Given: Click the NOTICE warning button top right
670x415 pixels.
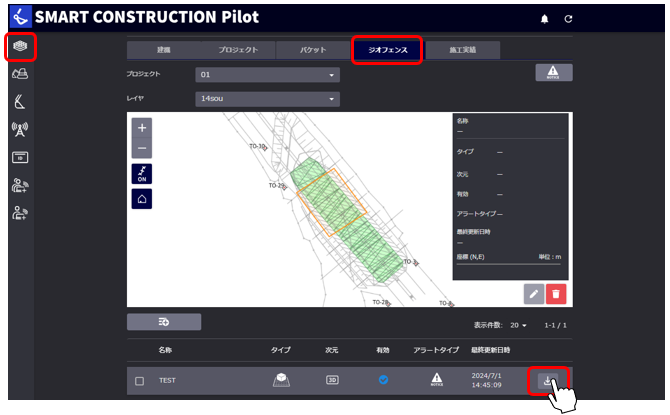Looking at the screenshot, I should [x=554, y=72].
